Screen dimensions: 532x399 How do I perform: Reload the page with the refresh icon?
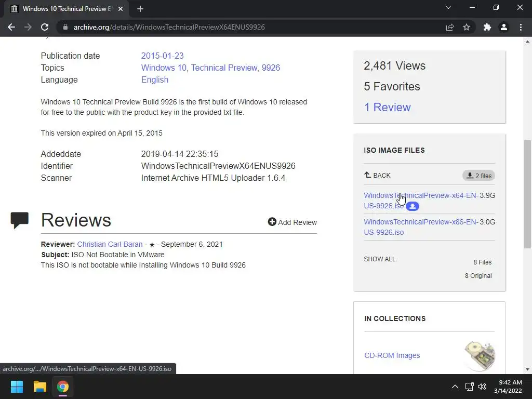(x=45, y=27)
